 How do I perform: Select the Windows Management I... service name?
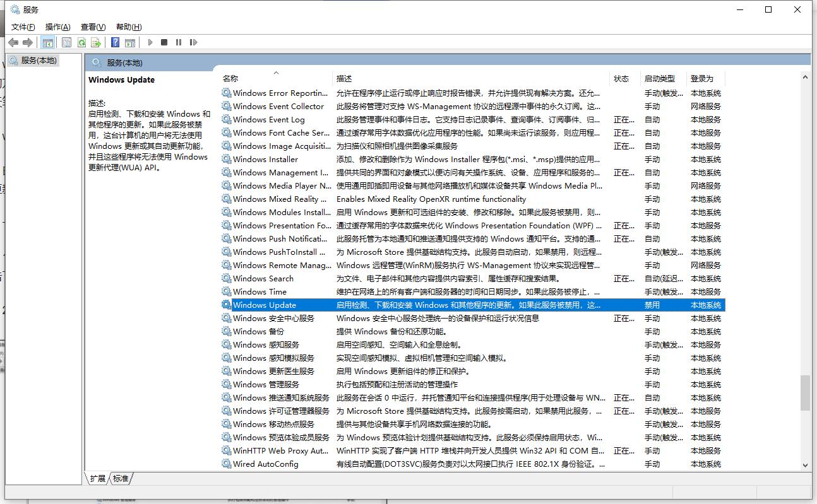click(x=280, y=172)
